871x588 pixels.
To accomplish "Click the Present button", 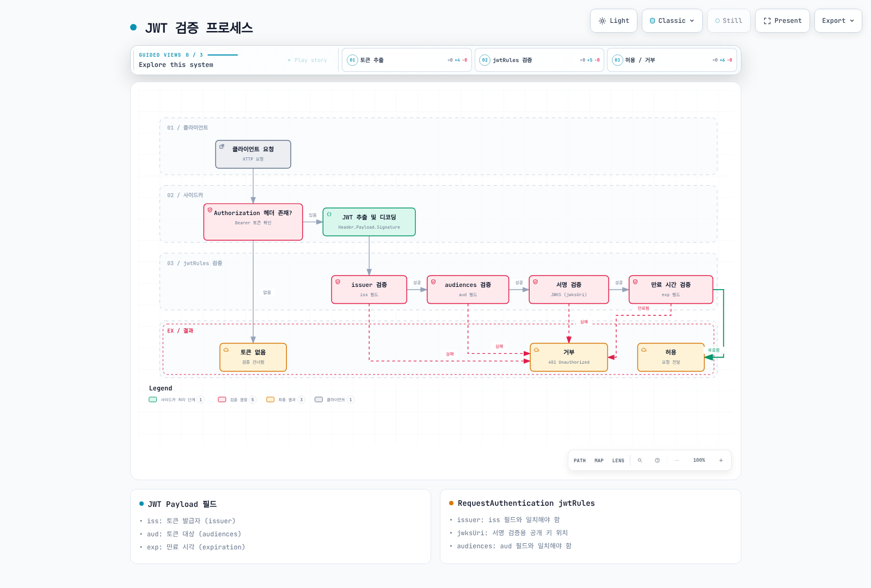I will [x=782, y=21].
